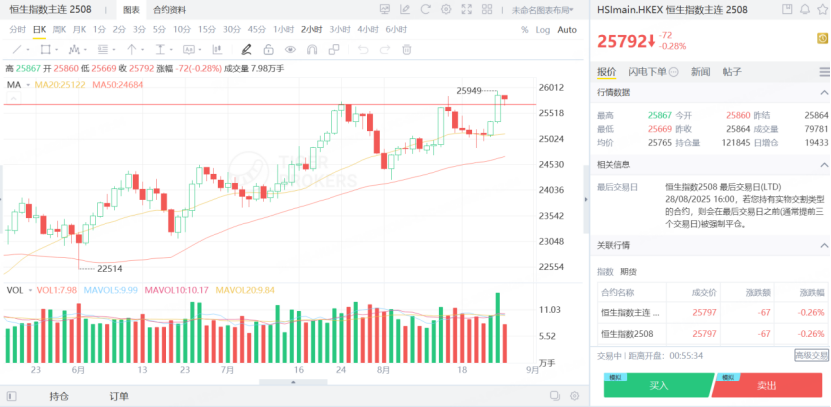Click the copy drawings icon
831x407 pixels.
click(x=334, y=50)
